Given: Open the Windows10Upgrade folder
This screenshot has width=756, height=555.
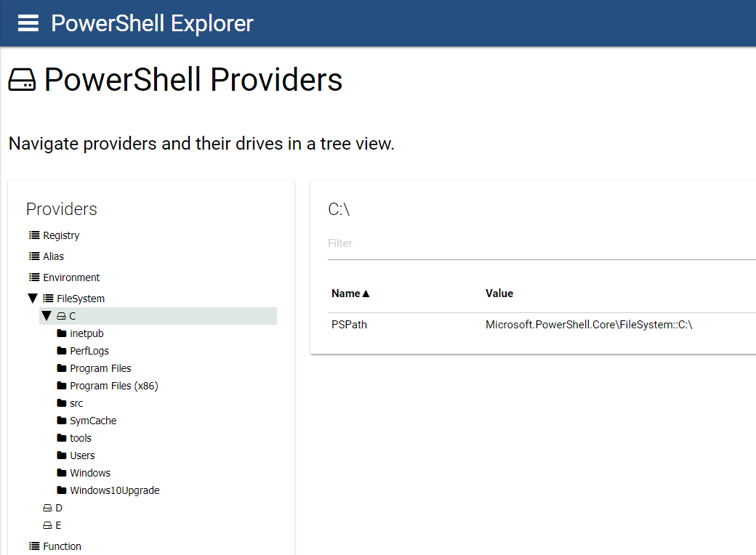Looking at the screenshot, I should pos(115,490).
